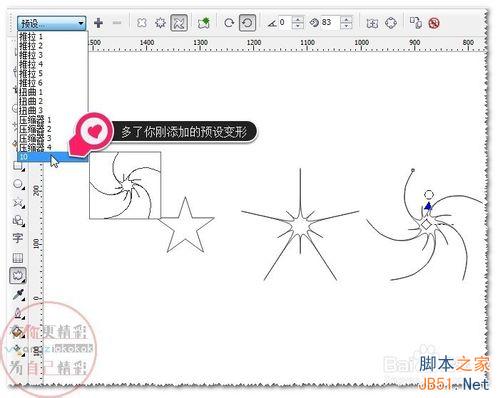Choose preset 推拉 4
The height and width of the screenshot is (398, 500).
coord(52,64)
